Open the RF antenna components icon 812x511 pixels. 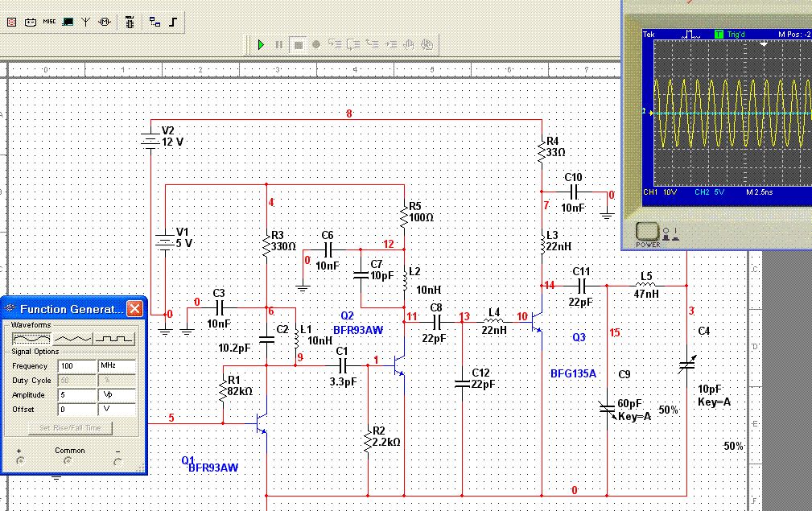(x=85, y=22)
